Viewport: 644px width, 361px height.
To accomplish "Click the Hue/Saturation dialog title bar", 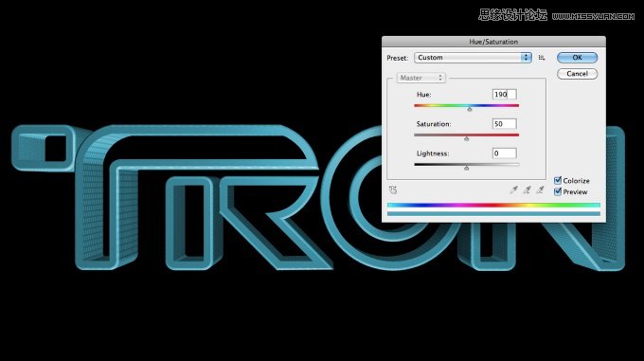I will coord(493,42).
